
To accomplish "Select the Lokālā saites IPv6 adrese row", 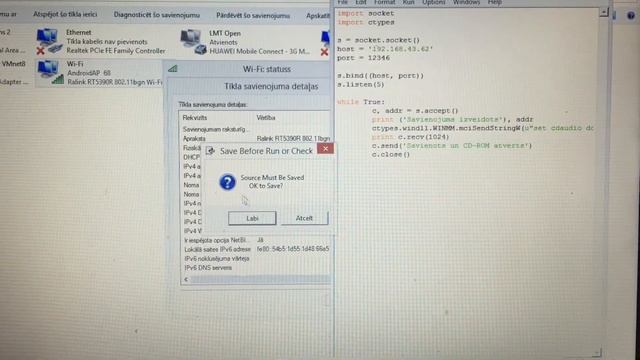I will point(256,249).
